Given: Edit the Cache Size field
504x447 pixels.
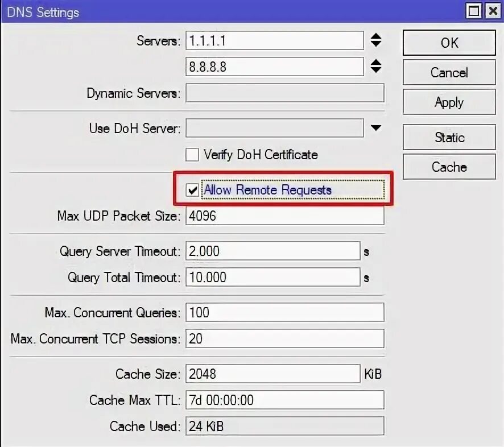Looking at the screenshot, I should tap(273, 374).
